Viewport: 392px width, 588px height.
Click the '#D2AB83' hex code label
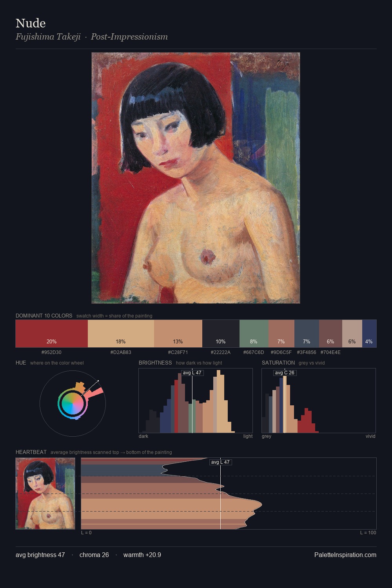point(121,352)
